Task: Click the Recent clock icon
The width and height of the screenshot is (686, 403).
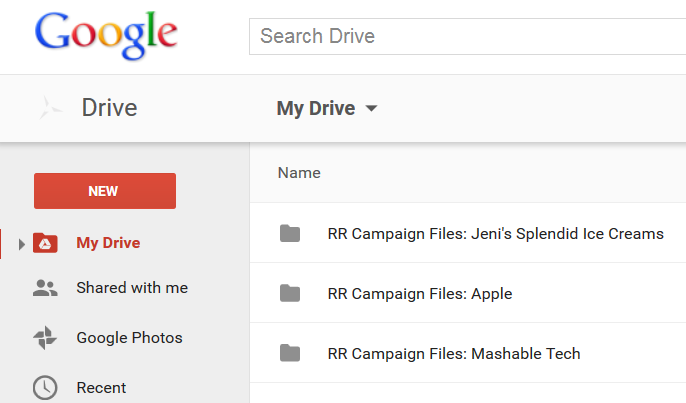Action: click(x=45, y=387)
